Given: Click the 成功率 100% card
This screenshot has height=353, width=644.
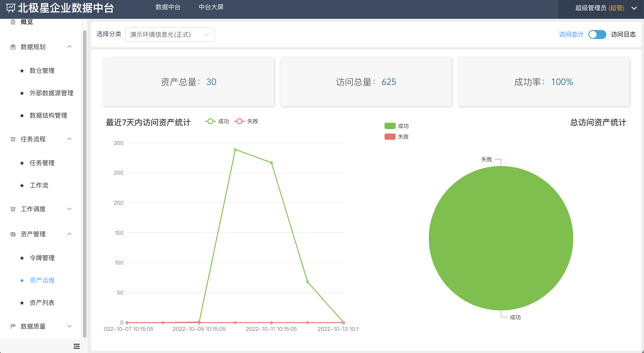Looking at the screenshot, I should [543, 82].
